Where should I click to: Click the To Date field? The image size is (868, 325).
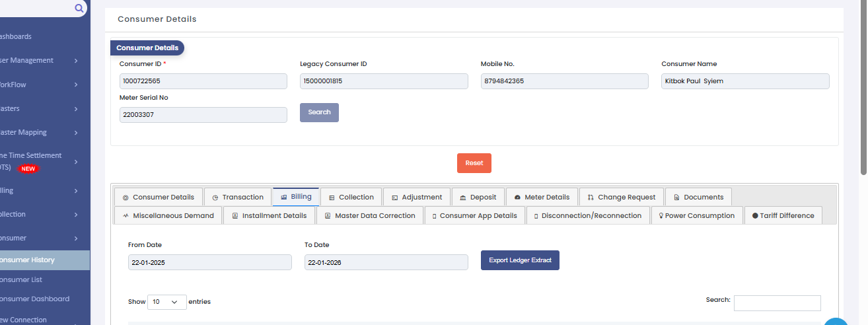click(386, 262)
